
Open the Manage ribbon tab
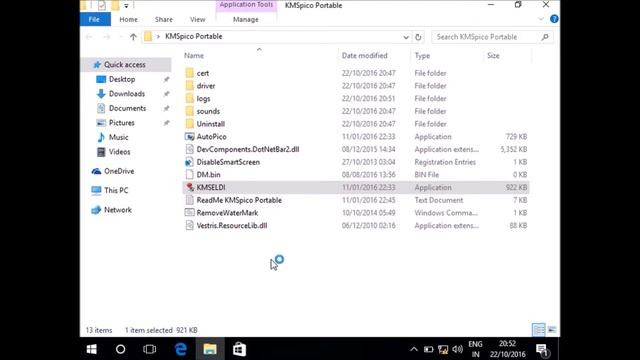(x=246, y=19)
